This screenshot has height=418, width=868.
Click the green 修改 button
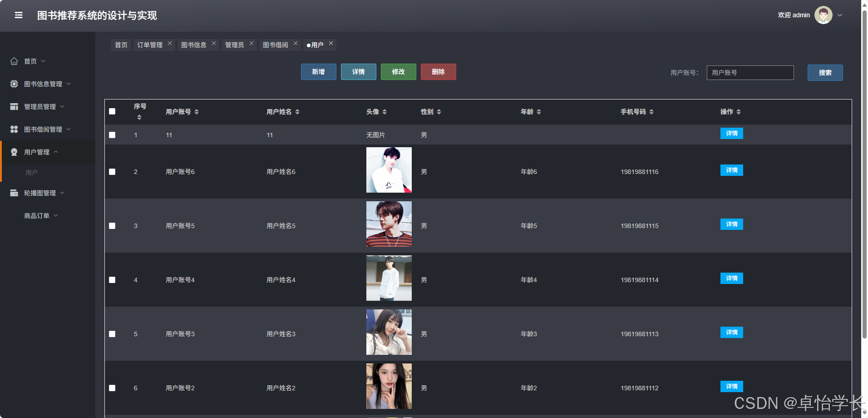coord(399,72)
